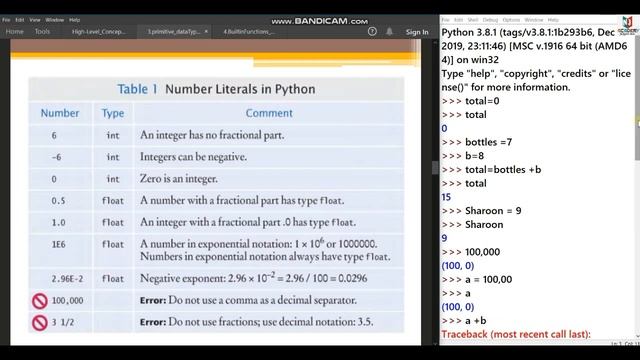The height and width of the screenshot is (360, 640).
Task: Click the prohibited icon beside 3 1/2
Action: tap(40, 323)
